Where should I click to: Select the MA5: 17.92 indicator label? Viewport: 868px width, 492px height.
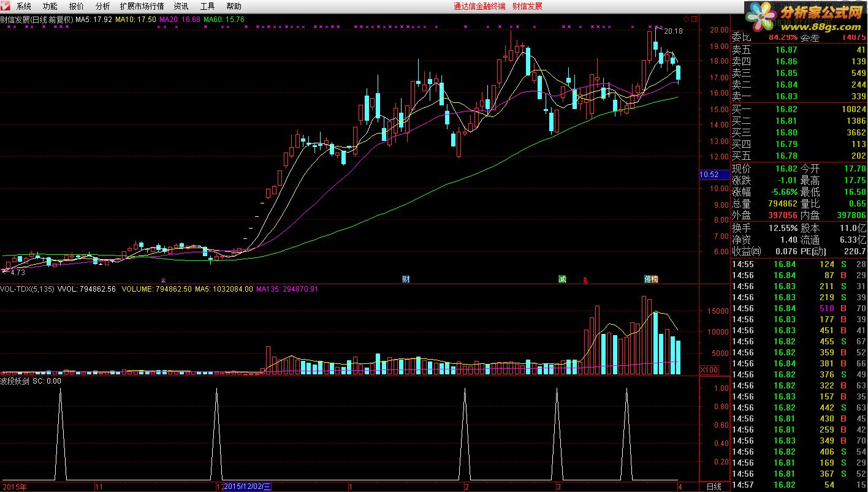click(94, 20)
